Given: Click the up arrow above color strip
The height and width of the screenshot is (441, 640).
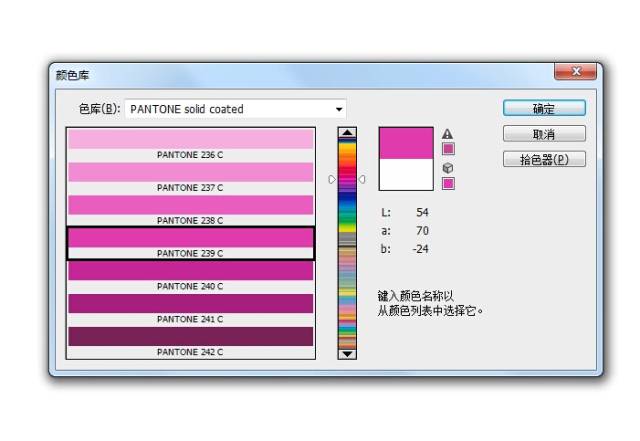Looking at the screenshot, I should [x=347, y=133].
